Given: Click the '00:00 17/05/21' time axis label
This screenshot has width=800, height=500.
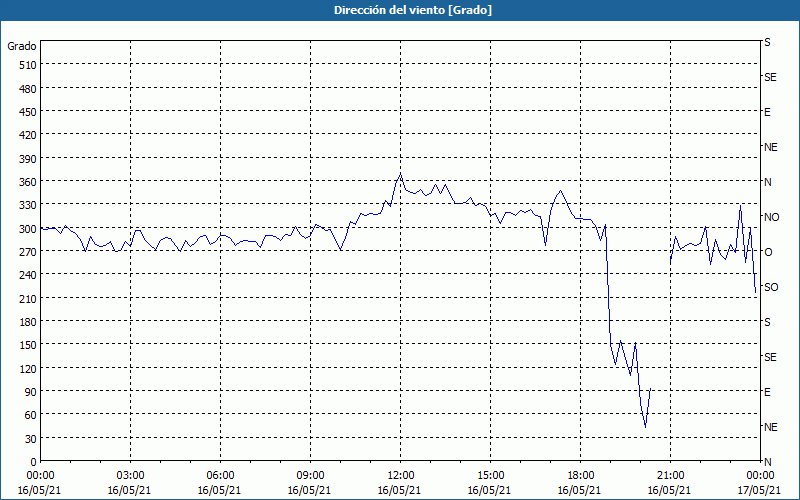Looking at the screenshot, I should click(760, 483).
